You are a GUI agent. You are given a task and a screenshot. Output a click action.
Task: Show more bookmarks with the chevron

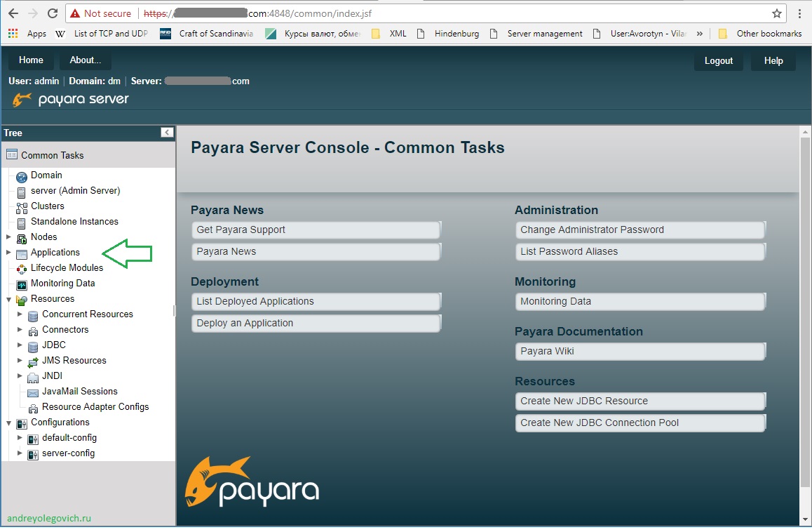click(x=700, y=34)
